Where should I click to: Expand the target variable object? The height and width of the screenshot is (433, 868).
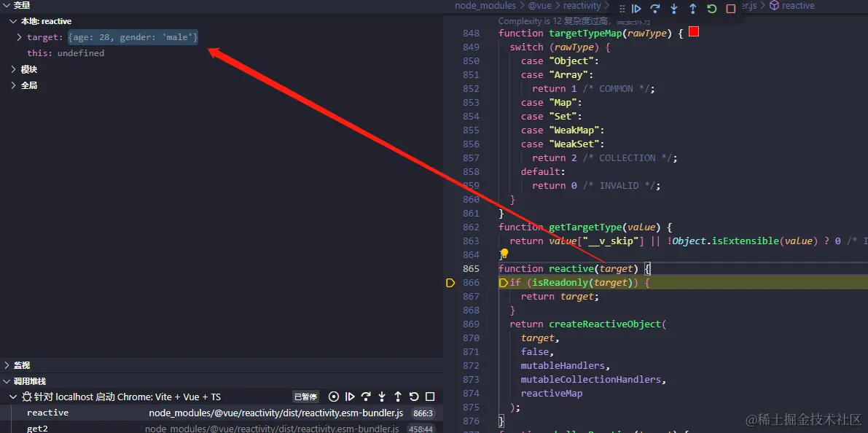coord(20,37)
